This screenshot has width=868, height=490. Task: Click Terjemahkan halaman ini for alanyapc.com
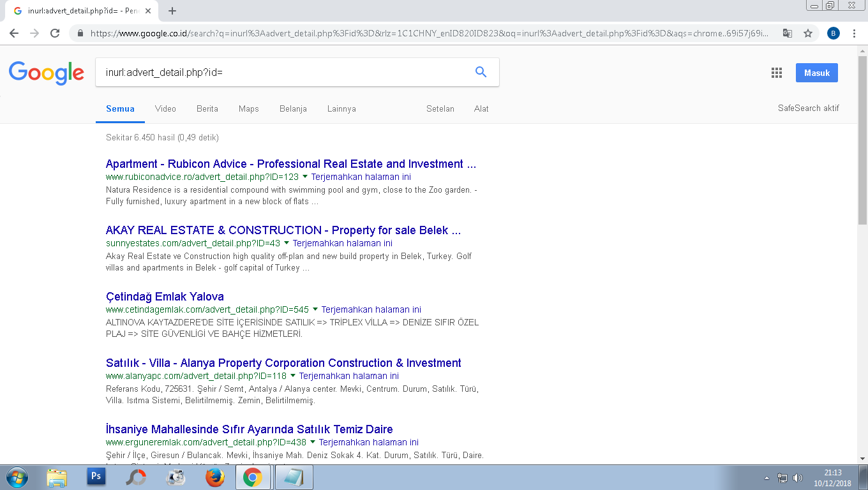tap(349, 376)
